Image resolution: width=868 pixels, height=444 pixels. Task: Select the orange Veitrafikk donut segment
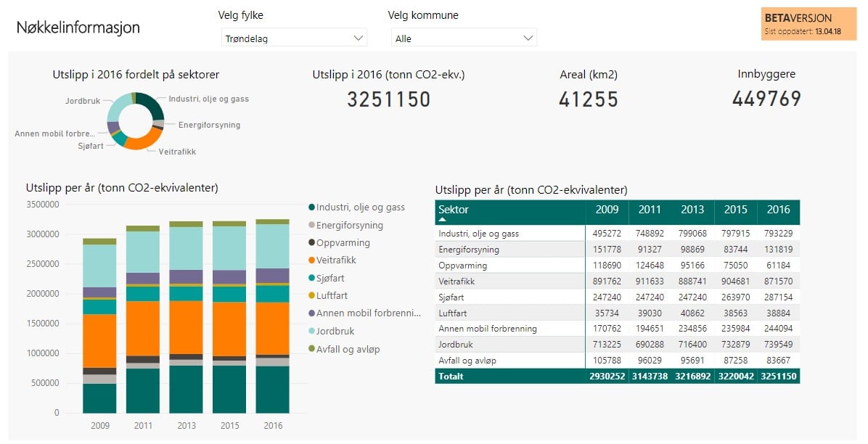(144, 141)
